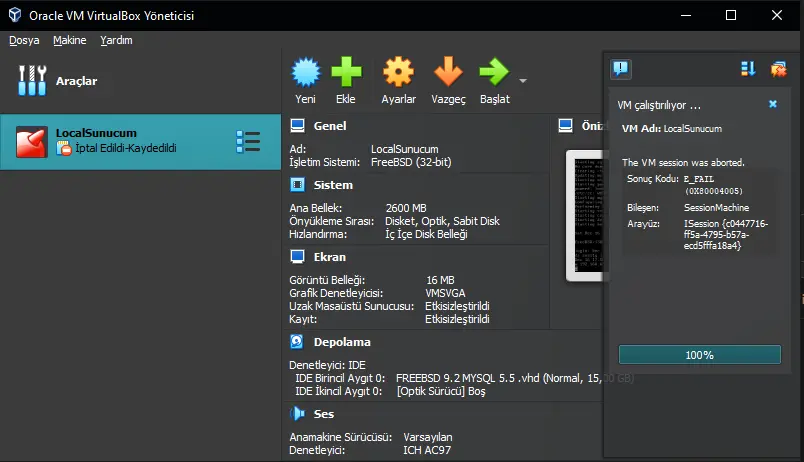Click the Depolama section disk icon

297,342
